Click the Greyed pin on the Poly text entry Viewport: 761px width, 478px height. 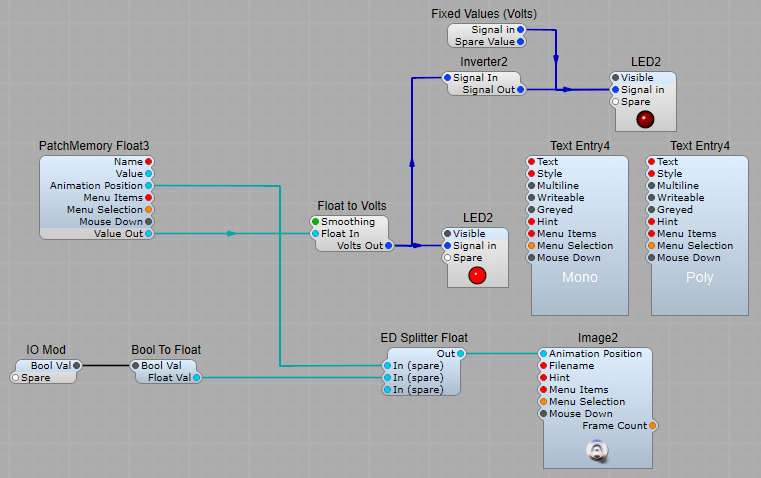pyautogui.click(x=651, y=210)
